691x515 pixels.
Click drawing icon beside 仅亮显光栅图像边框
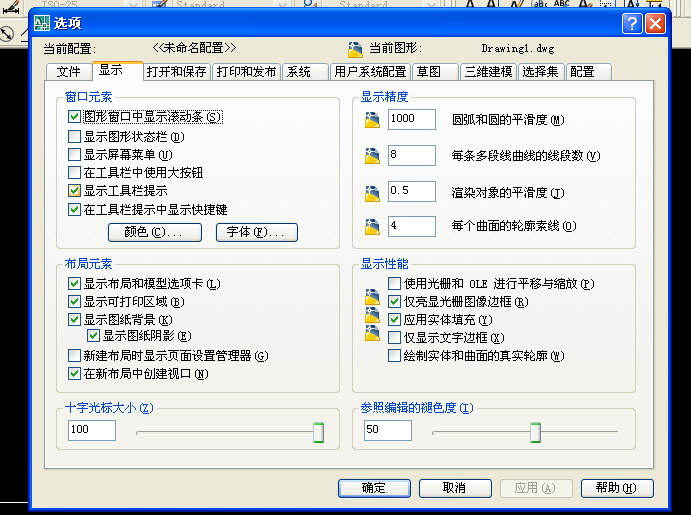[372, 297]
